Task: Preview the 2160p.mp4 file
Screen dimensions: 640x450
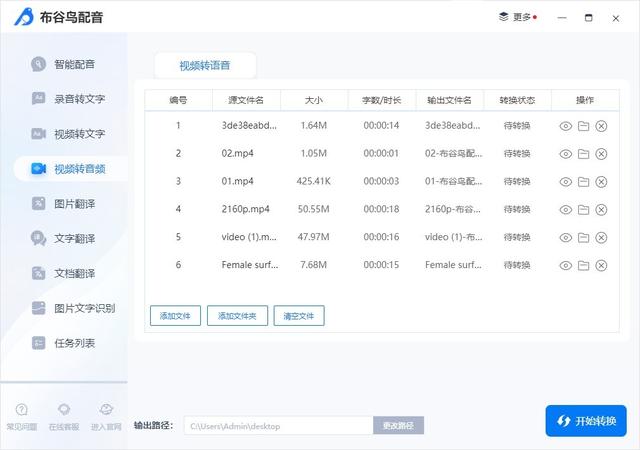Action: [x=566, y=210]
